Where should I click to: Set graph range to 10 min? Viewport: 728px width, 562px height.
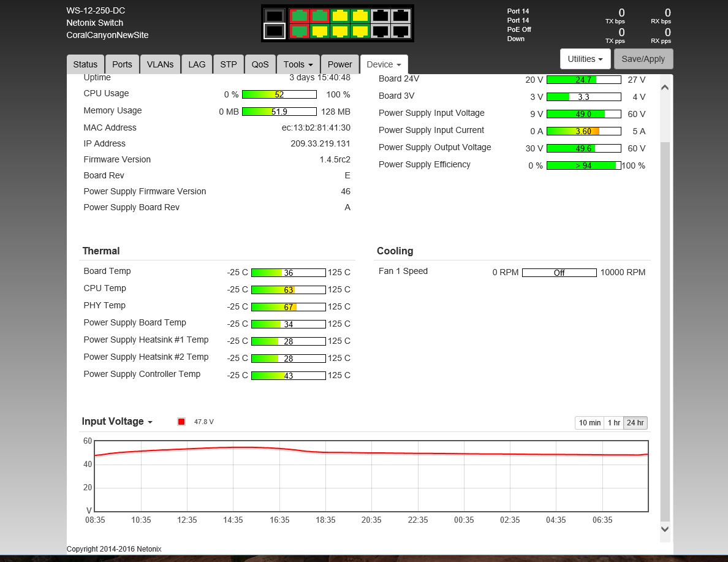tap(590, 423)
